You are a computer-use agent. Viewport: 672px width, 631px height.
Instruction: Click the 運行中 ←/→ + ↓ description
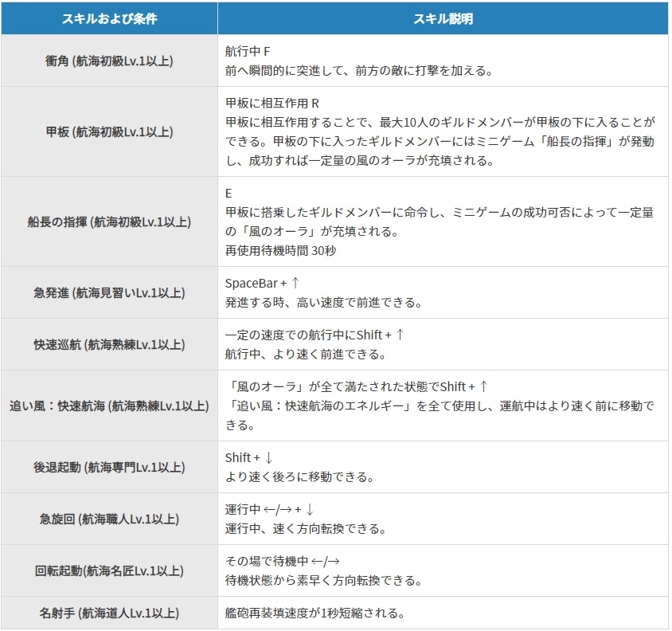[x=270, y=509]
